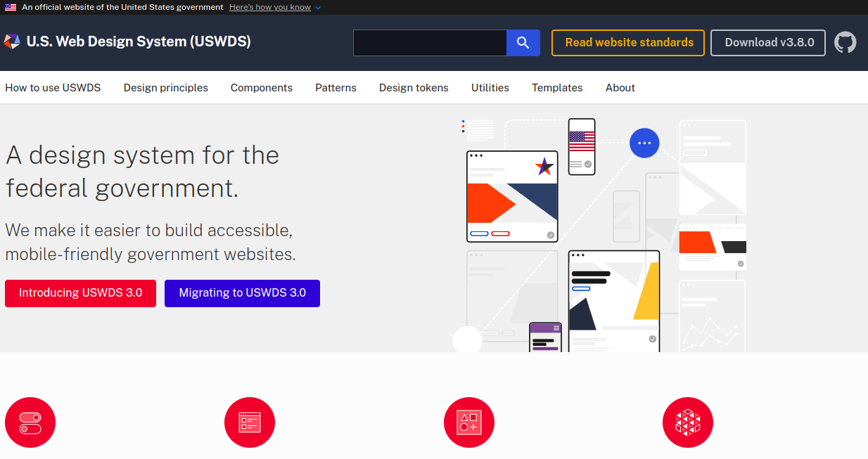
Task: Click Download v3.8.0 button
Action: (768, 43)
